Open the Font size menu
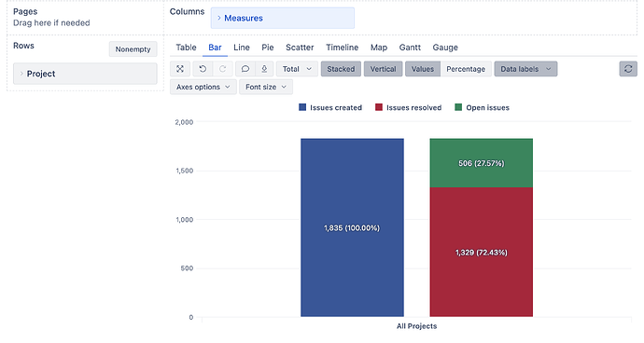 [266, 87]
